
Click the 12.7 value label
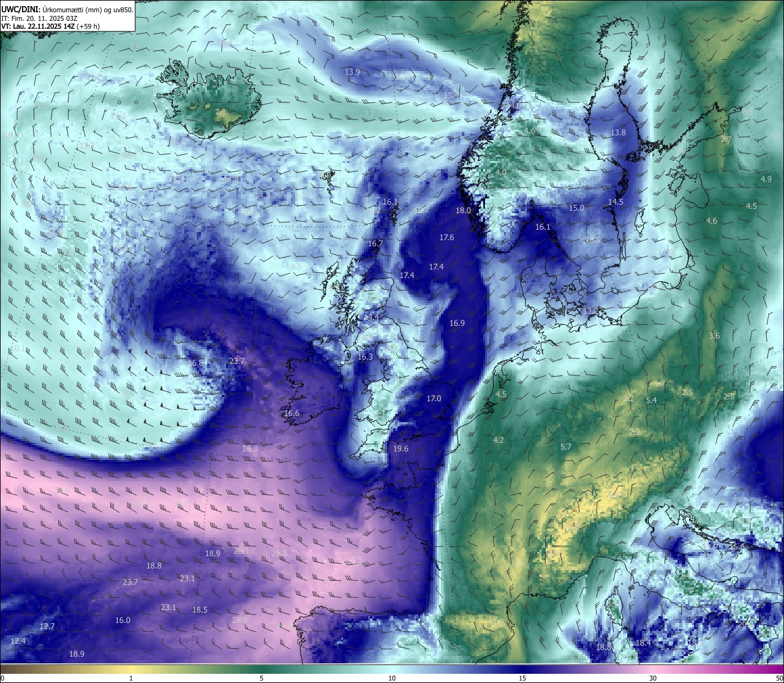47,626
